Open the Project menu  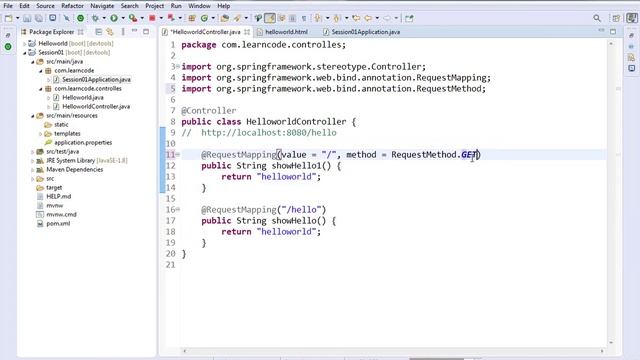pyautogui.click(x=154, y=6)
